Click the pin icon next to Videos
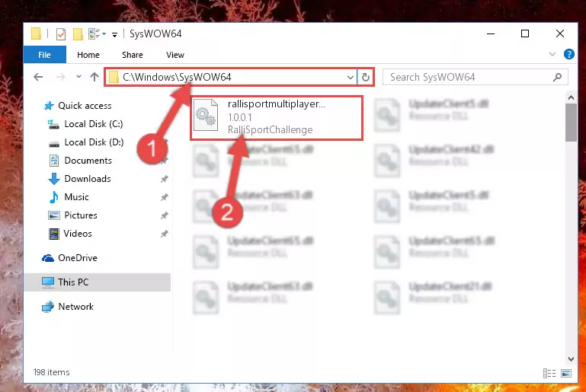Viewport: 586px width, 392px height. [164, 234]
